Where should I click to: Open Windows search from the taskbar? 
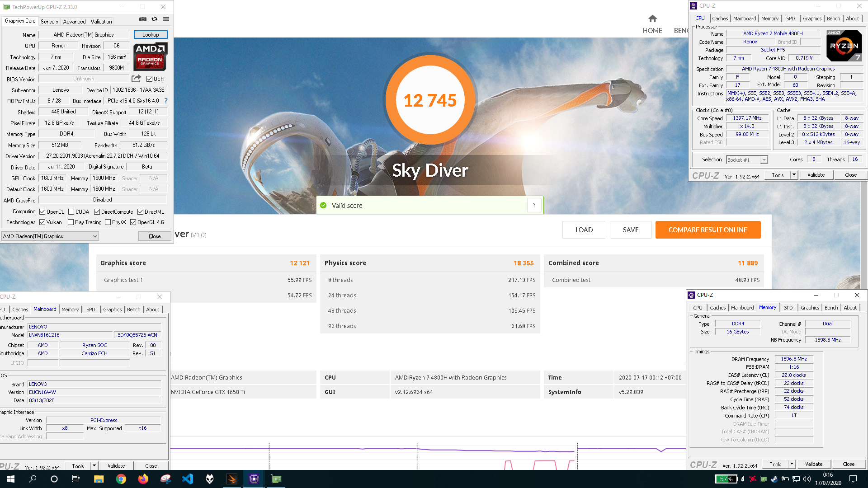(33, 479)
